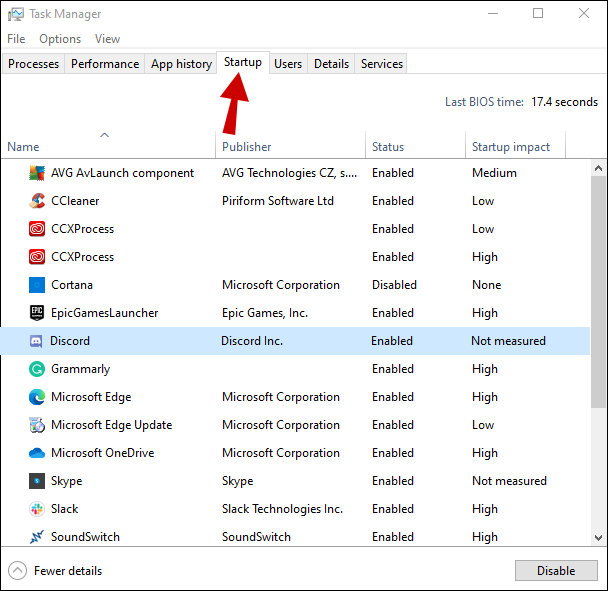Open the File menu
The image size is (608, 591).
[16, 39]
